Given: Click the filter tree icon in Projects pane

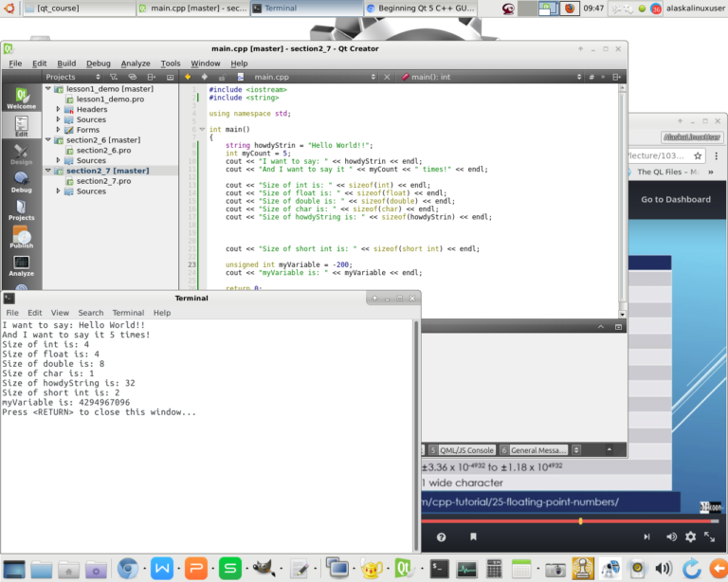Looking at the screenshot, I should coord(113,77).
